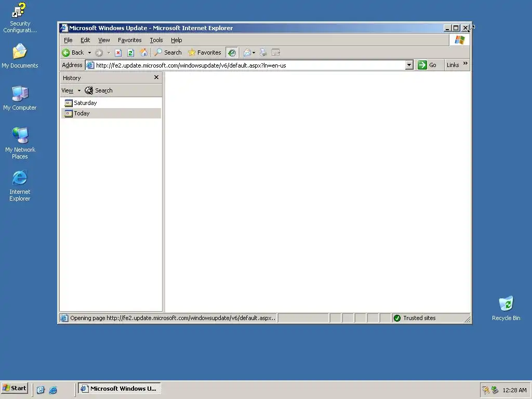Expand the Saturday history folder
The image size is (532, 399).
81,103
